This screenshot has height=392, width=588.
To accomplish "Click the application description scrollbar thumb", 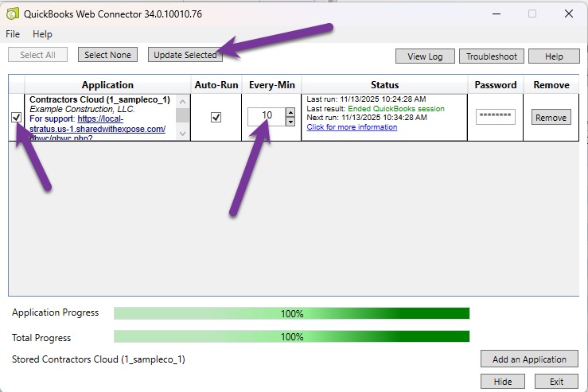I will point(183,115).
